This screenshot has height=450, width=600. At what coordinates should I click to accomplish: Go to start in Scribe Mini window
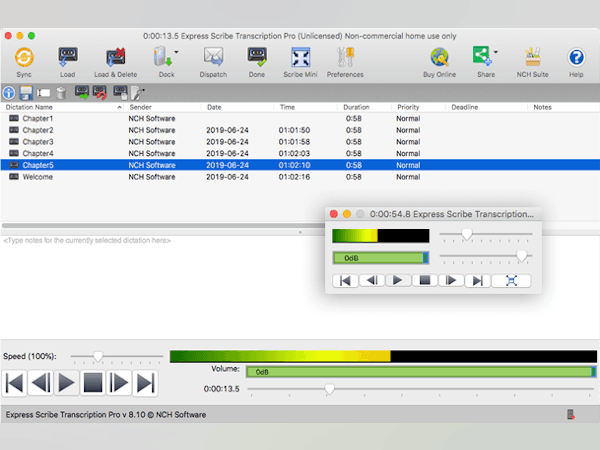[x=345, y=280]
